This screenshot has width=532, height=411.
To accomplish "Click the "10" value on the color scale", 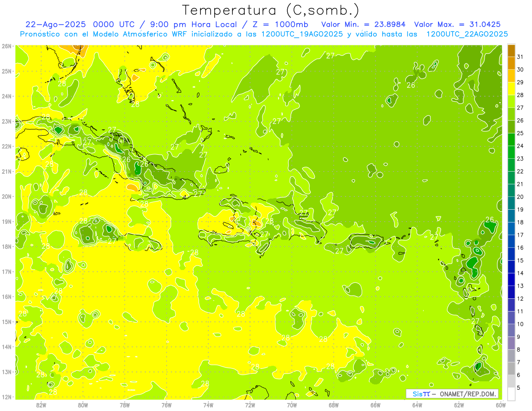I will point(520,324).
